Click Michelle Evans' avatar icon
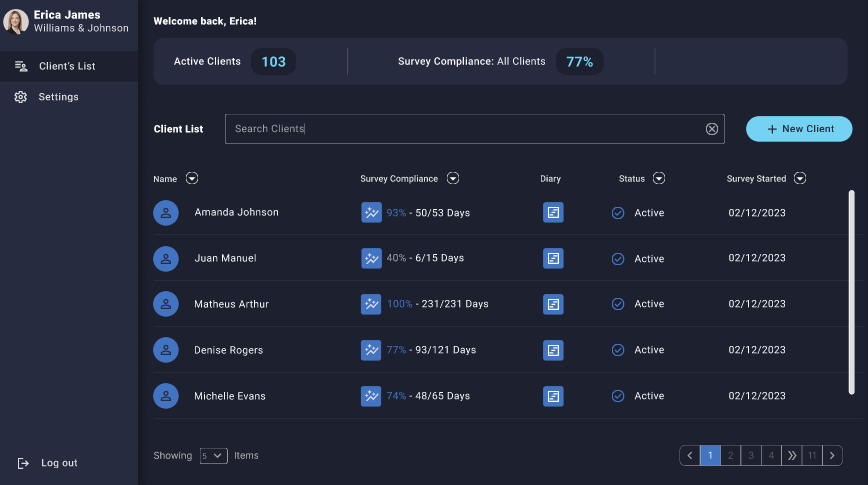Viewport: 868px width, 485px height. (x=166, y=396)
